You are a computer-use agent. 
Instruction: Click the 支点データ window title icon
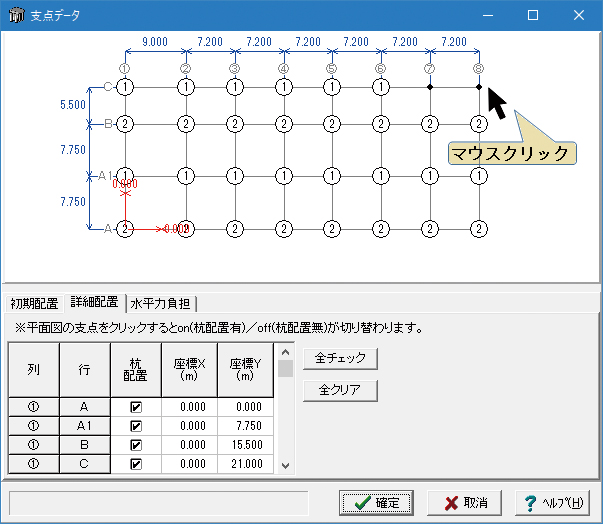coord(17,15)
